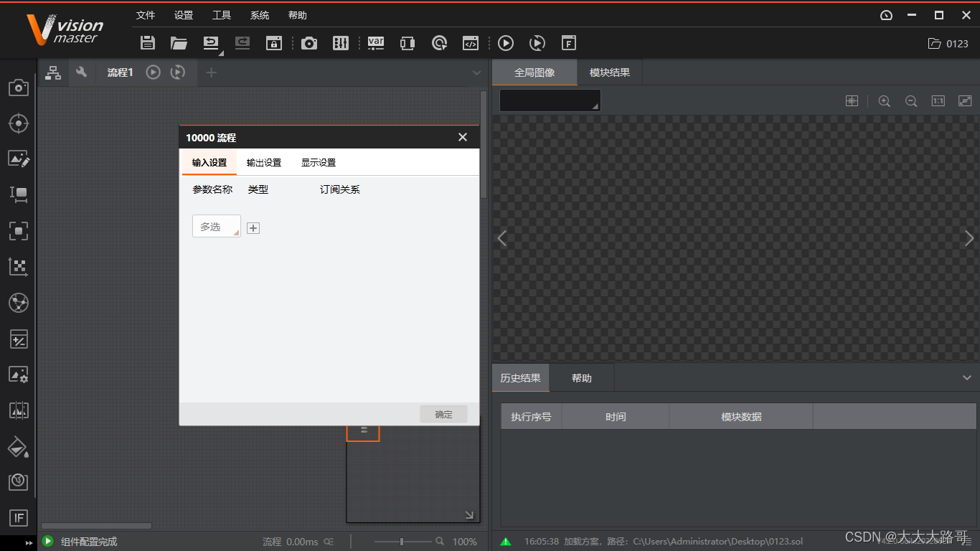The width and height of the screenshot is (980, 551).
Task: Open the 多选 dropdown
Action: point(217,227)
